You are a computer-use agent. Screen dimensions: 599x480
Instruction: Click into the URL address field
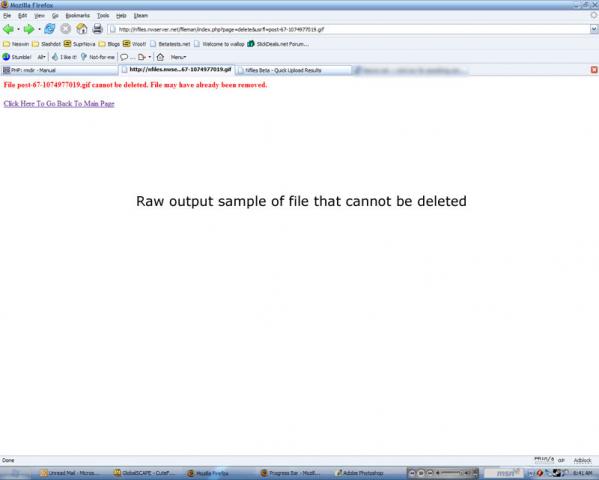[350, 29]
